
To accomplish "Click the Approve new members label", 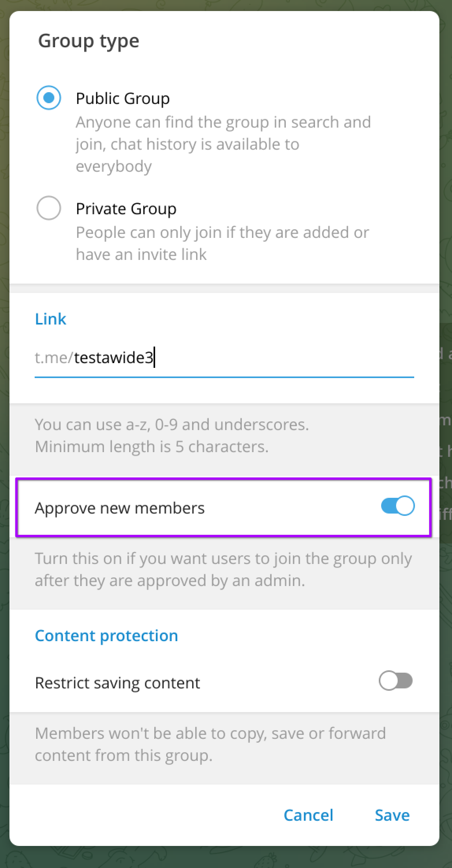I will pos(120,508).
